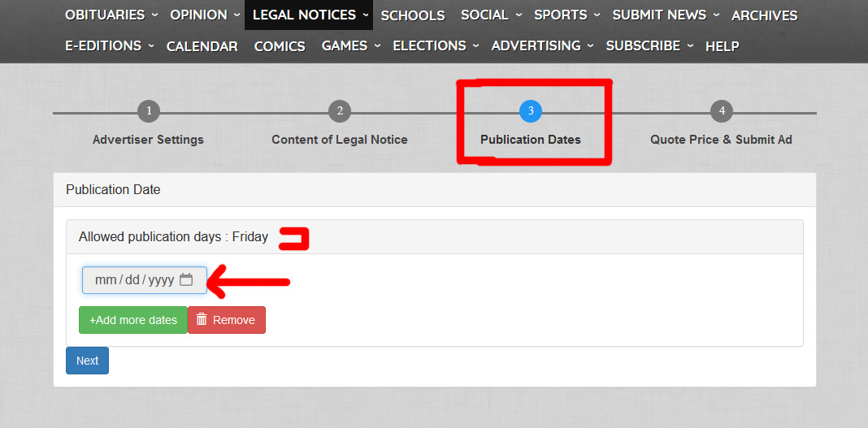Open the calendar picker icon in date field

click(186, 280)
